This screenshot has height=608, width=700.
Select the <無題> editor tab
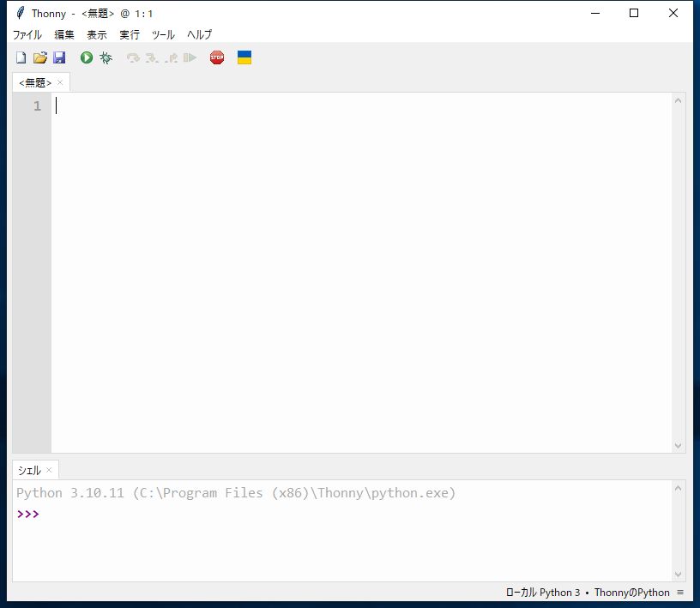tap(35, 82)
